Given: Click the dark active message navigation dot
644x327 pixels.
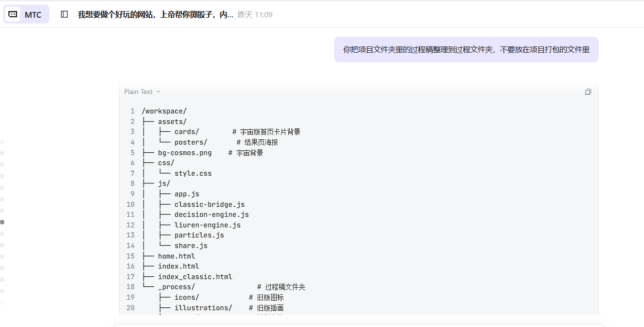Looking at the screenshot, I should pyautogui.click(x=2, y=222).
